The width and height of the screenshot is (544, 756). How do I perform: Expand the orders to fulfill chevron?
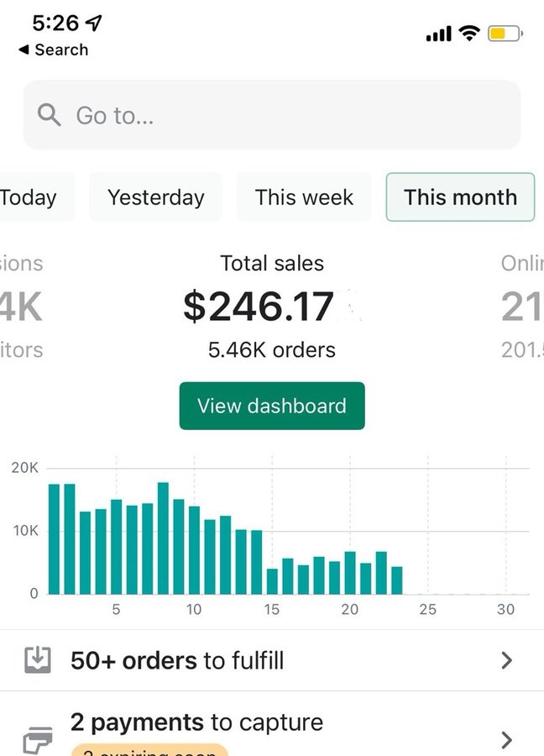506,660
